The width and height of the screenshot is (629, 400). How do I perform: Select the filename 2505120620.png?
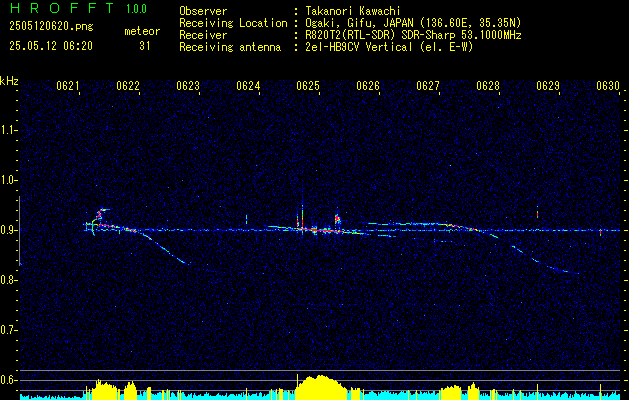[x=51, y=27]
